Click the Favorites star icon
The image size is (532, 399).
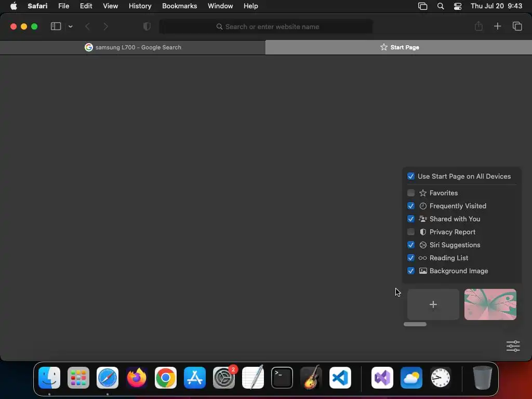click(423, 193)
